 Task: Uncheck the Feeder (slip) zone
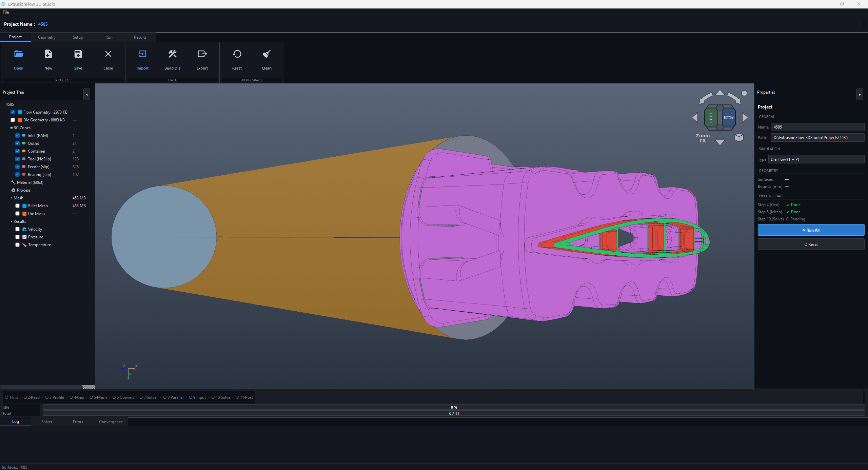click(17, 167)
